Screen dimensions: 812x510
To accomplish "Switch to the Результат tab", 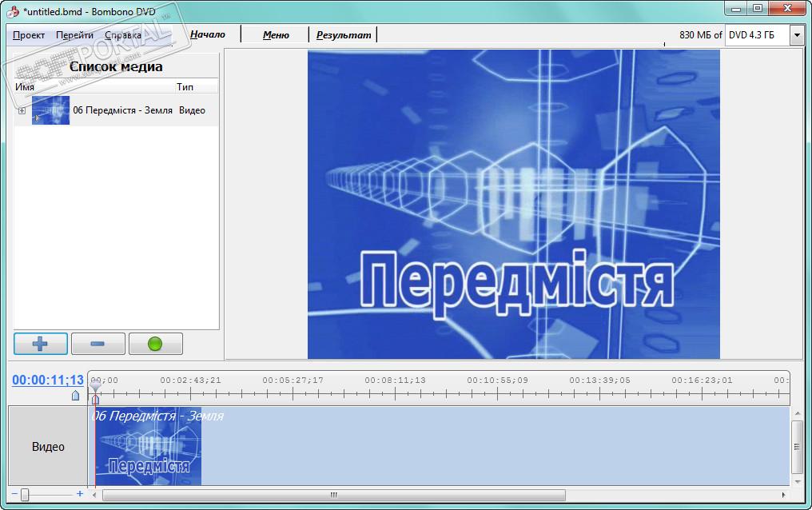I will point(344,35).
